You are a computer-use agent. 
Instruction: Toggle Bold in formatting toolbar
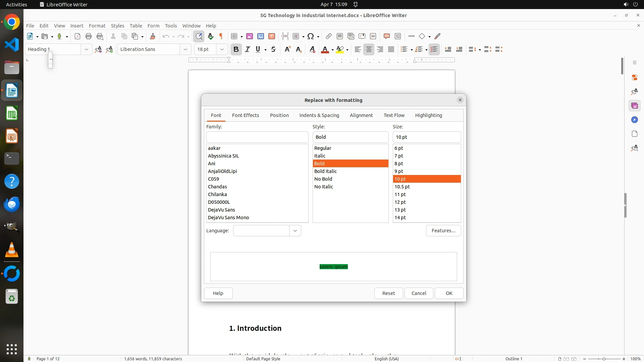pyautogui.click(x=236, y=49)
